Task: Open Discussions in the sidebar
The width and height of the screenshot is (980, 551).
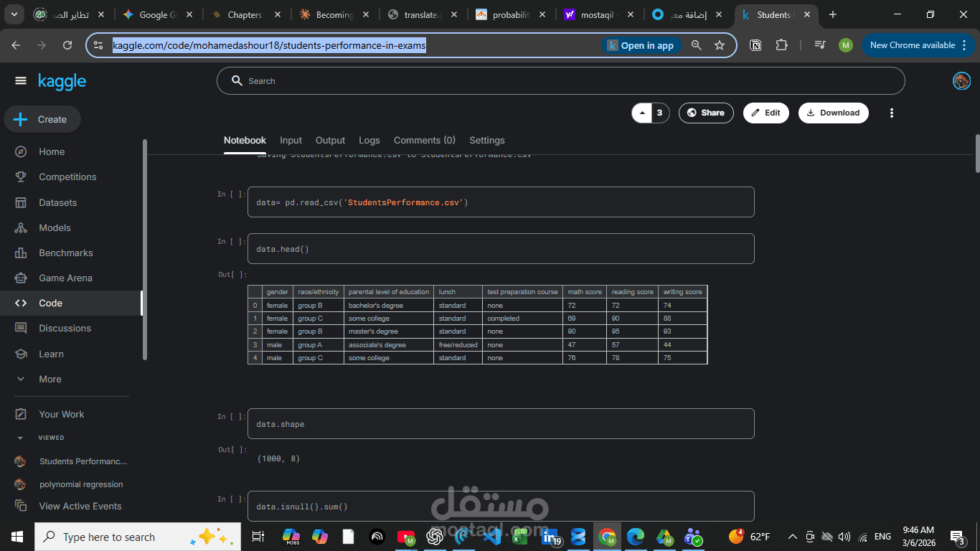Action: (65, 328)
